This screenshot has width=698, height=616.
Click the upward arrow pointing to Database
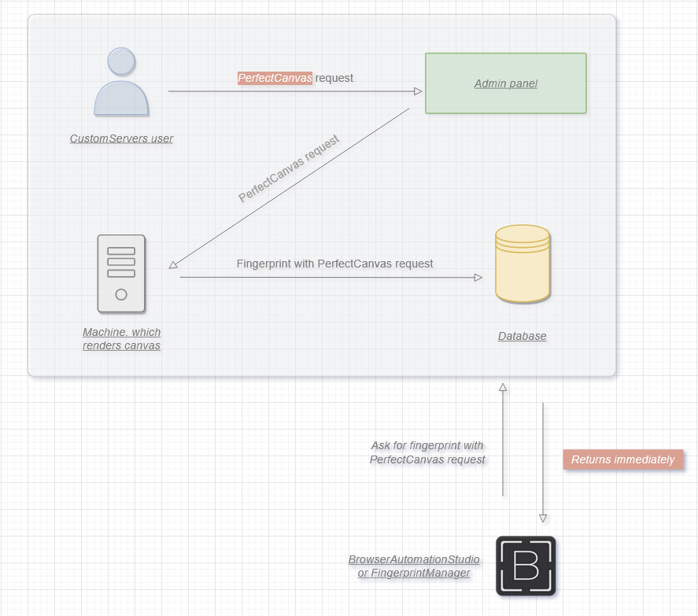pyautogui.click(x=502, y=441)
